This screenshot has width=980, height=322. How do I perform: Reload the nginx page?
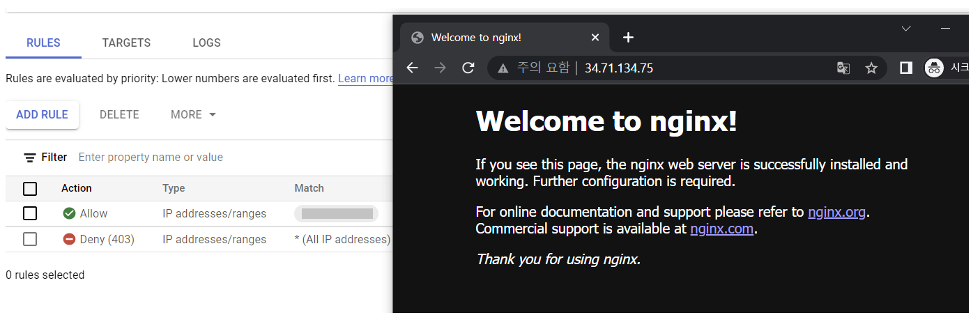tap(468, 68)
